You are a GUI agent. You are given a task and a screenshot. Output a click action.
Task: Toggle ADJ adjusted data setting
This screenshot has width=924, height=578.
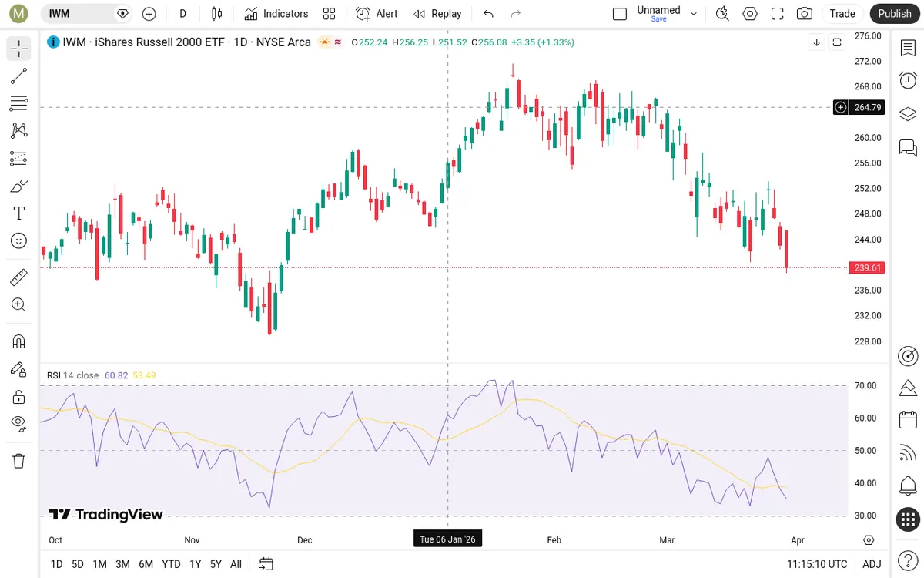click(872, 564)
